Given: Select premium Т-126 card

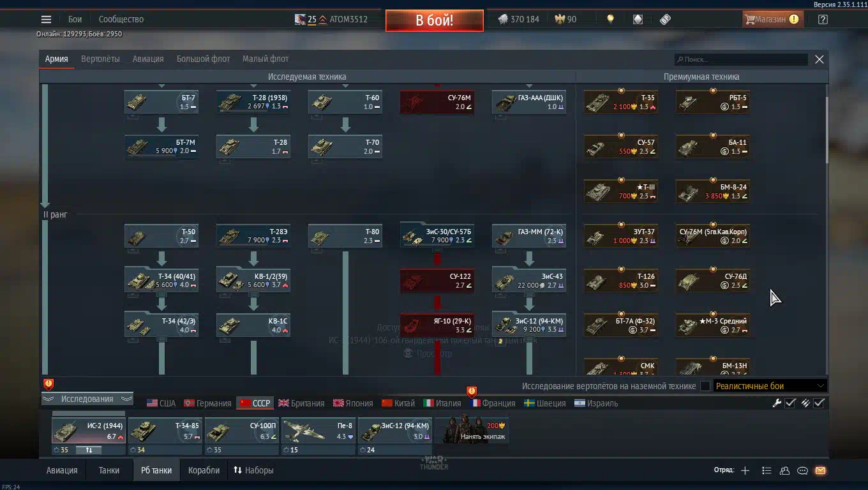Looking at the screenshot, I should pos(621,281).
